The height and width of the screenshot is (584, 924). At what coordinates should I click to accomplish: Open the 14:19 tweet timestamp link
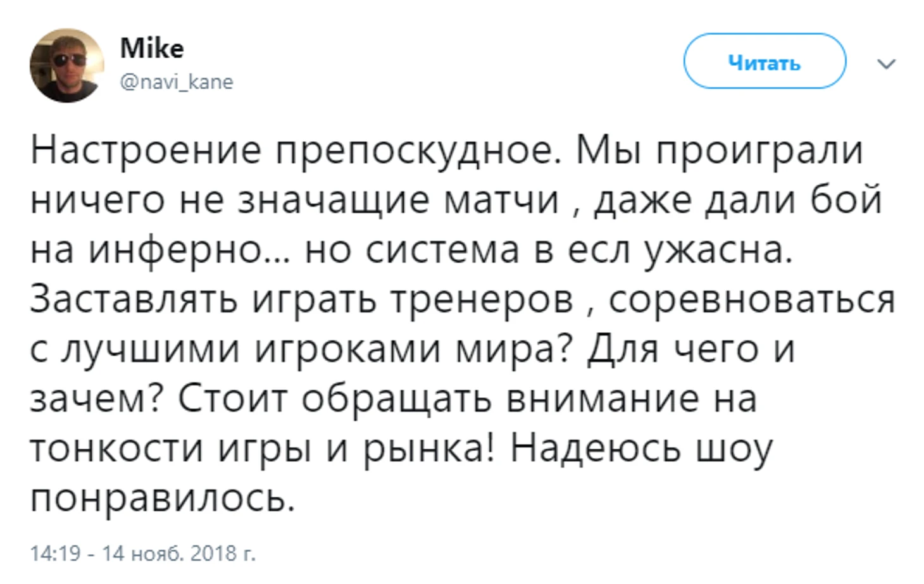[56, 554]
